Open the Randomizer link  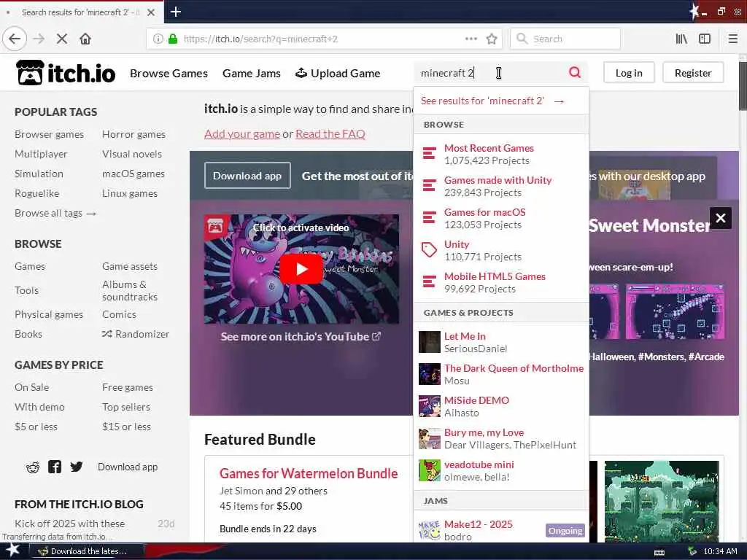click(x=135, y=334)
